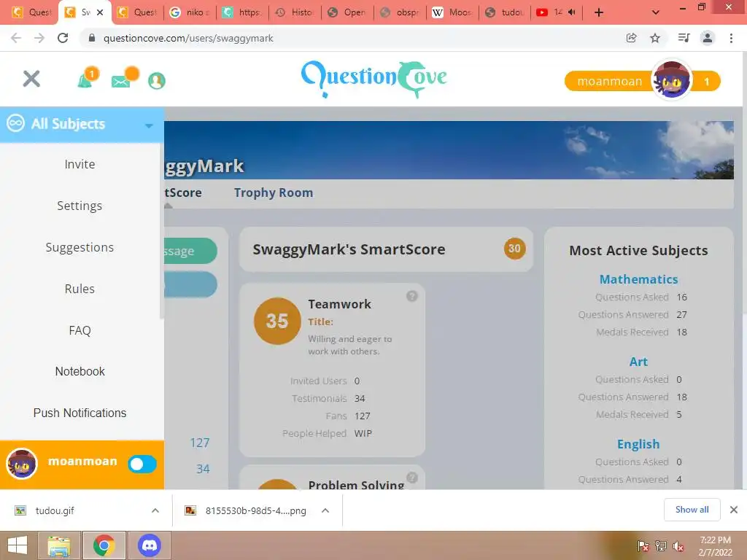
Task: Open the Chrome profile icon
Action: (708, 38)
